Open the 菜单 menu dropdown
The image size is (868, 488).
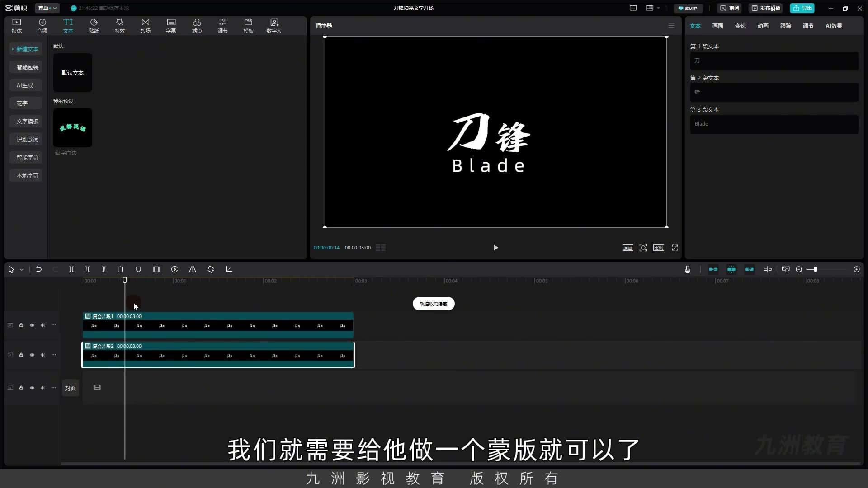pyautogui.click(x=47, y=8)
